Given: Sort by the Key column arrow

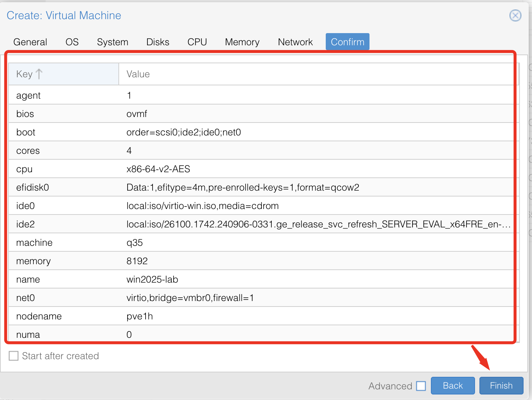Looking at the screenshot, I should pyautogui.click(x=39, y=74).
